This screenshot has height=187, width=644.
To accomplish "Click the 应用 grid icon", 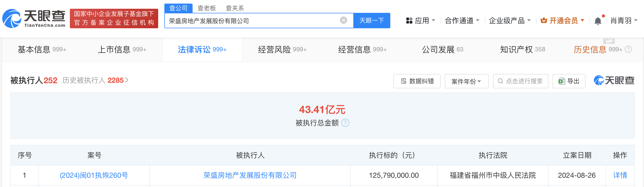I will (409, 21).
